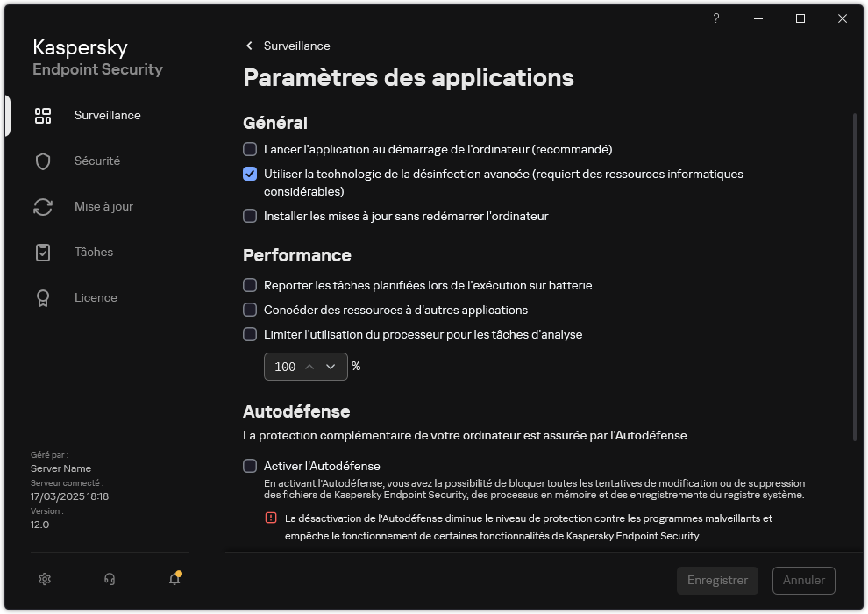Click the down arrow to decrease percentage
The image size is (868, 614).
pos(331,367)
